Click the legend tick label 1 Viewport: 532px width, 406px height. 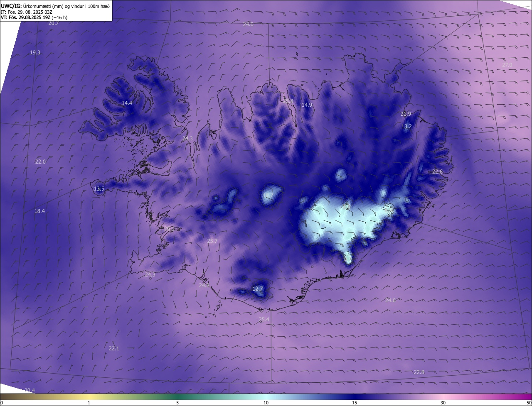89,403
